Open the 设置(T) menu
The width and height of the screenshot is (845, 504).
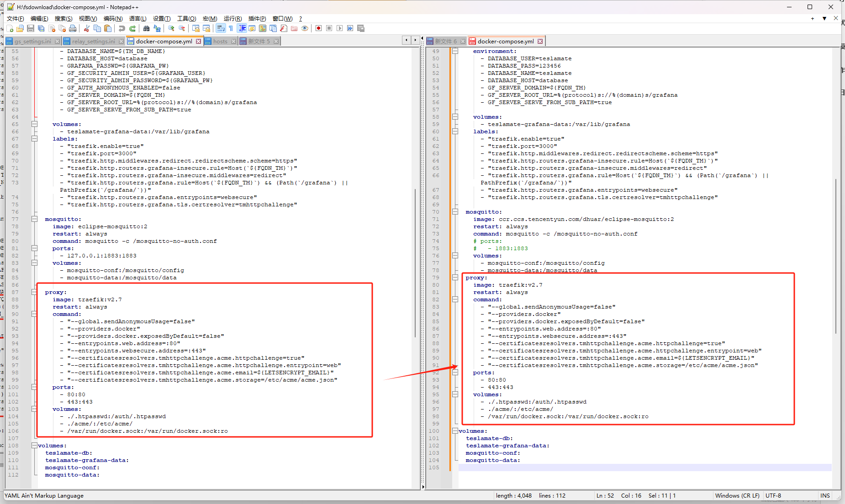click(x=162, y=19)
